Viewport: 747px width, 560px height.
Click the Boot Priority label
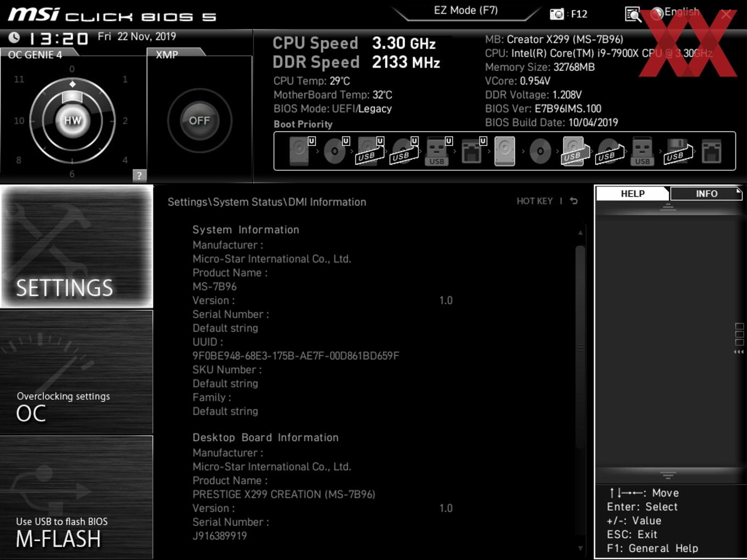[x=303, y=124]
